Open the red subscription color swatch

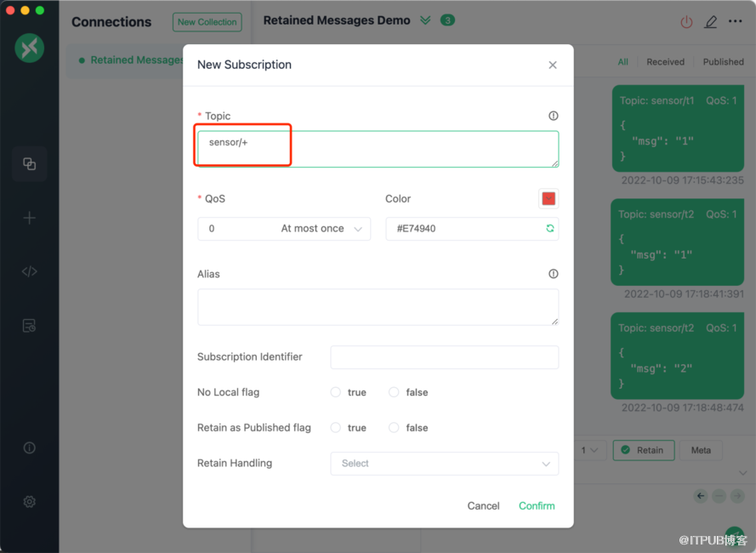[549, 199]
